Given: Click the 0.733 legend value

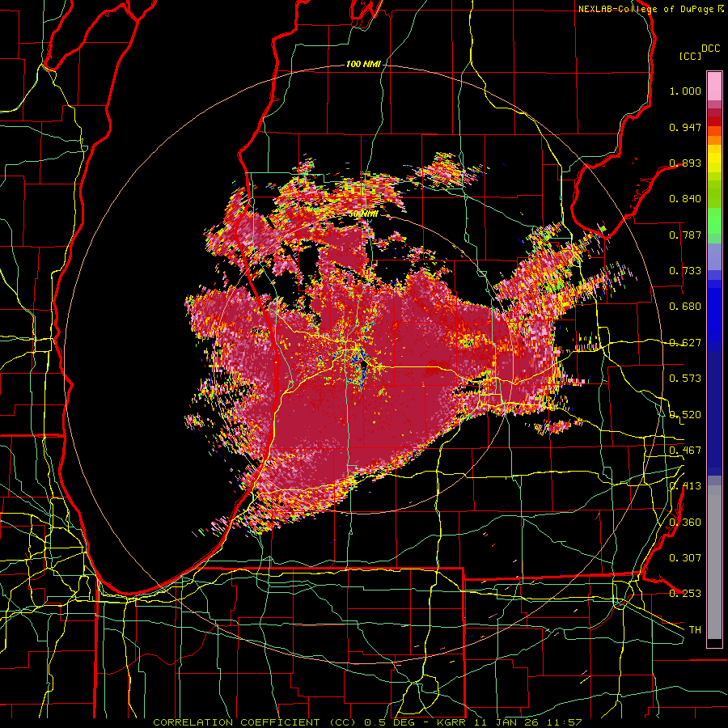Looking at the screenshot, I should [x=685, y=271].
